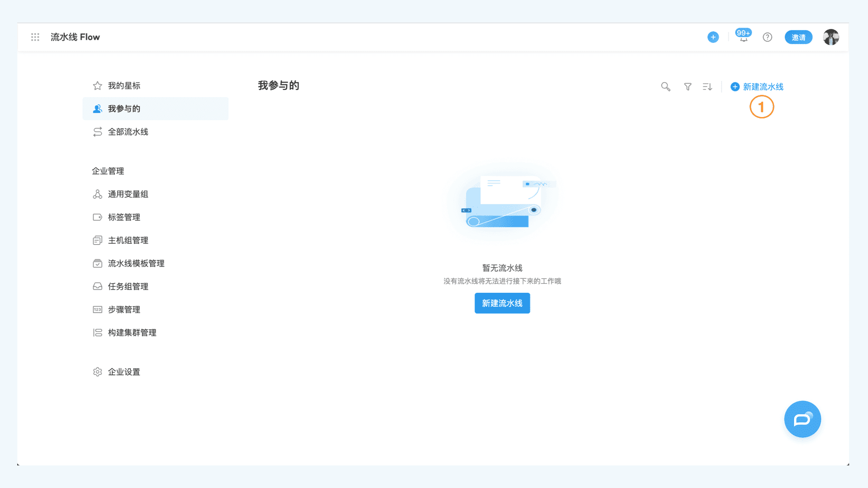Image resolution: width=868 pixels, height=488 pixels.
Task: Open 主机组管理 in sidebar
Action: coord(127,240)
